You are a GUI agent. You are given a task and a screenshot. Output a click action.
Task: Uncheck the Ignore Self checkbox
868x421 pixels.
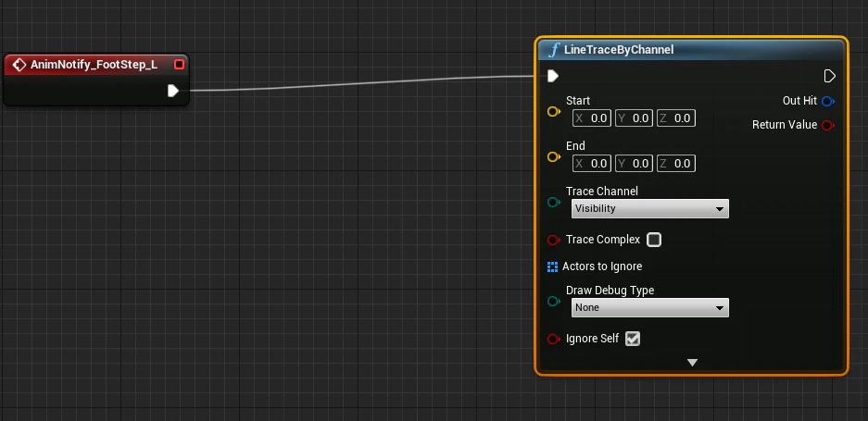(632, 339)
